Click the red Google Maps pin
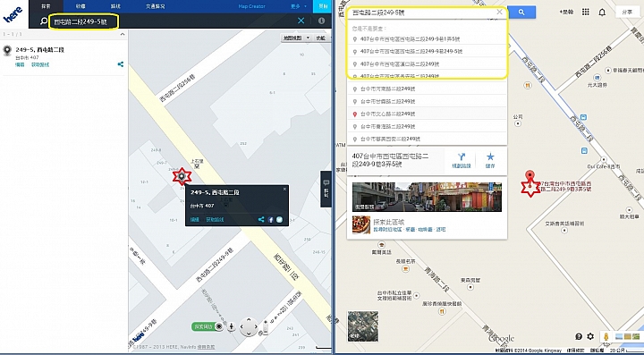The image size is (644, 355). tap(530, 177)
